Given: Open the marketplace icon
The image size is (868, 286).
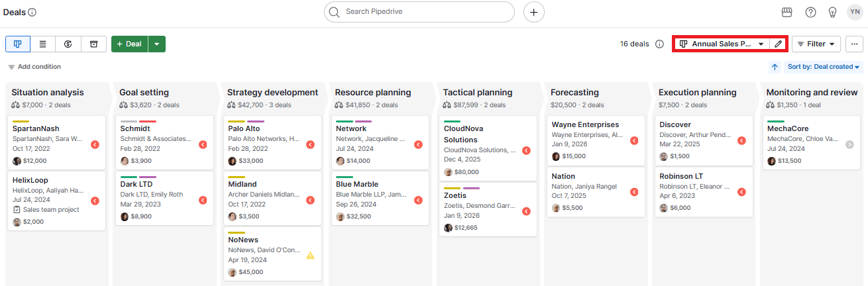Looking at the screenshot, I should click(x=787, y=12).
